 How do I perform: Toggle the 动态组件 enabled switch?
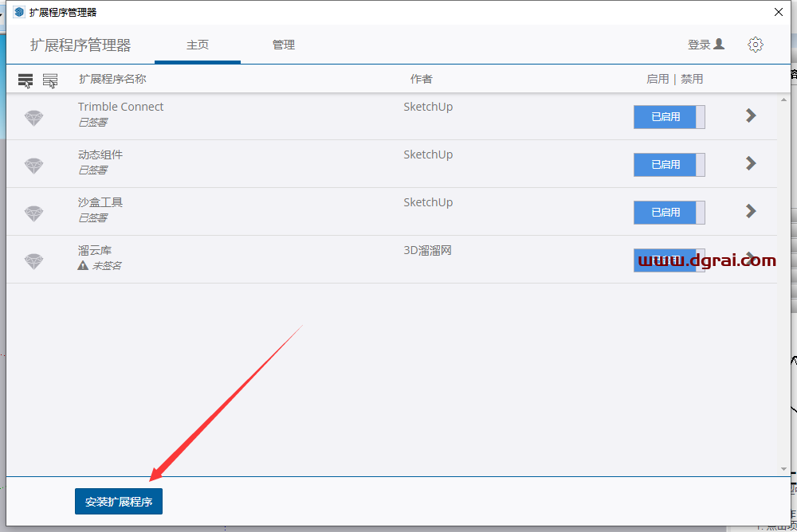tap(669, 165)
